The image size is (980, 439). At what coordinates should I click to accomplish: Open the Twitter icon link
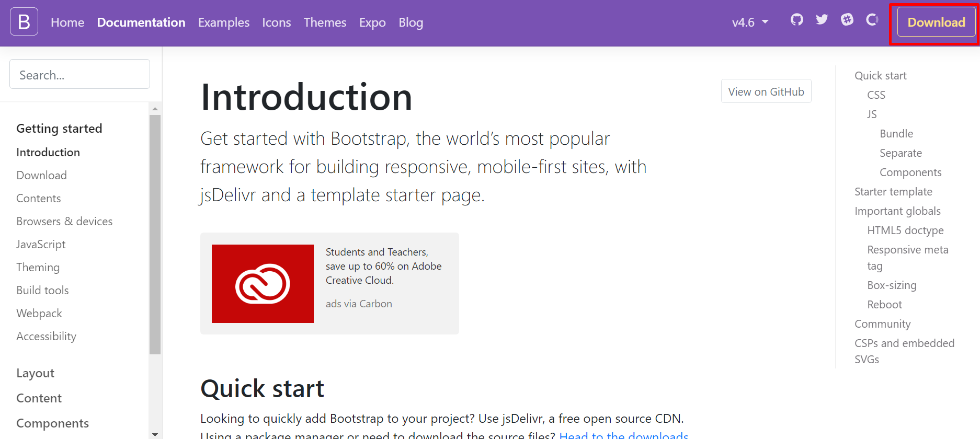(822, 20)
